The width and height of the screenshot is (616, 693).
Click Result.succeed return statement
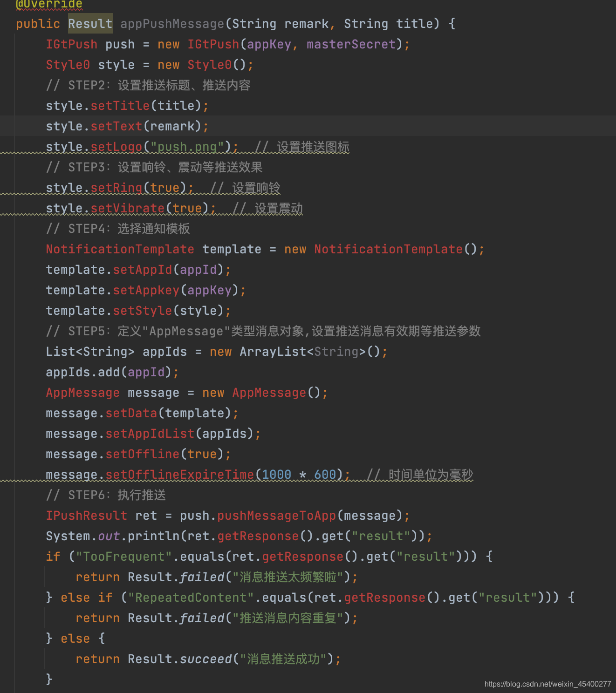(208, 659)
